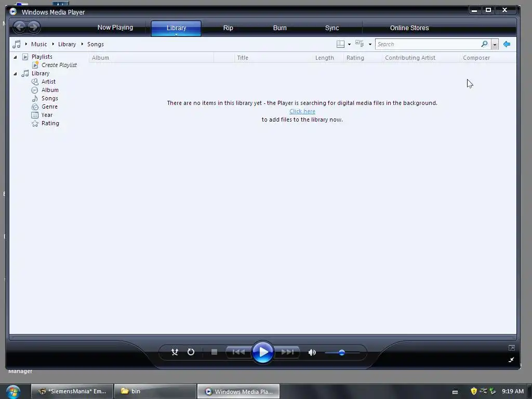The height and width of the screenshot is (399, 532).
Task: Click the Songs breadcrumb
Action: [x=96, y=44]
